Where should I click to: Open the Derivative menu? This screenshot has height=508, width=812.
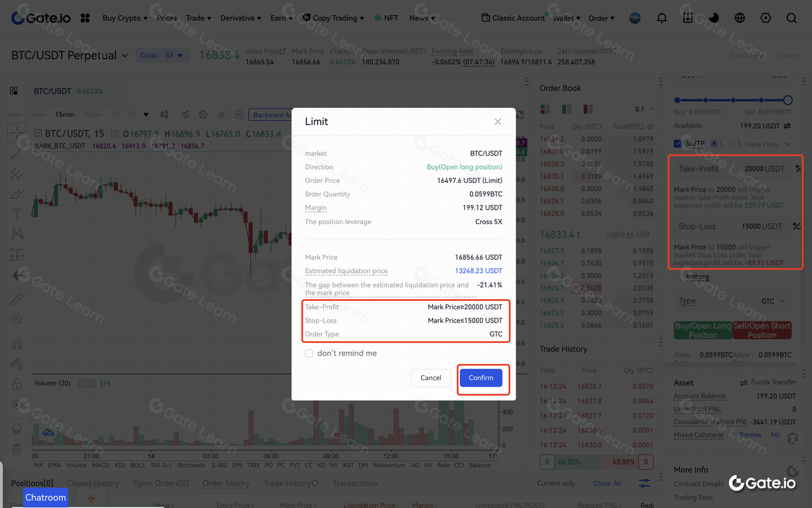pyautogui.click(x=241, y=18)
